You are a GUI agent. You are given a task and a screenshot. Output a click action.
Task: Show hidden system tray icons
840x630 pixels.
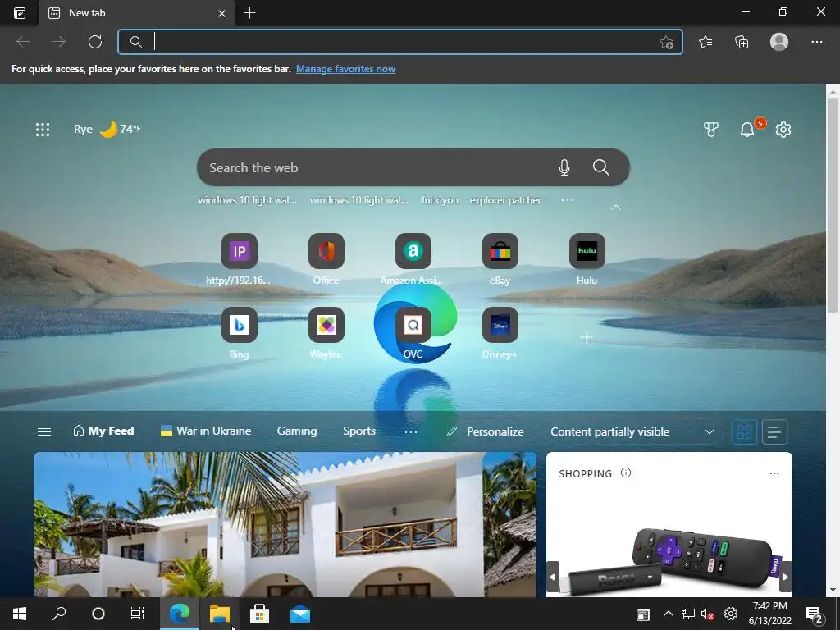(x=668, y=614)
